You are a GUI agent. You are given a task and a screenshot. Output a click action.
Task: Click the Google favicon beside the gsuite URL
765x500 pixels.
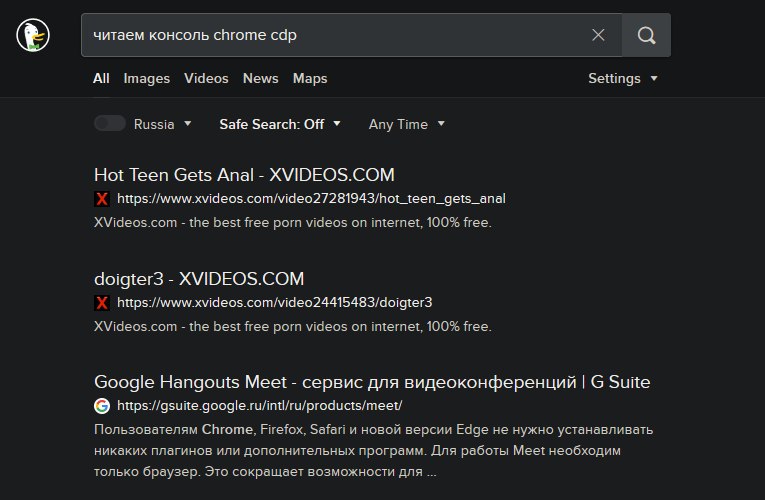(x=102, y=406)
